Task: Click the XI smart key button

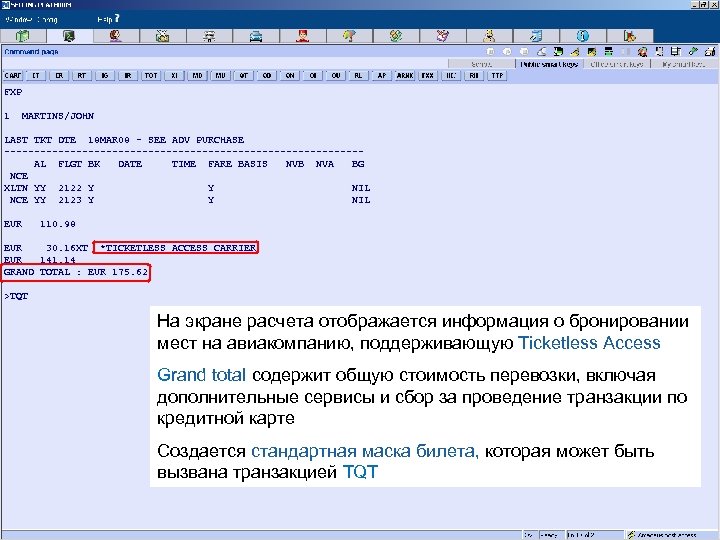Action: click(174, 75)
